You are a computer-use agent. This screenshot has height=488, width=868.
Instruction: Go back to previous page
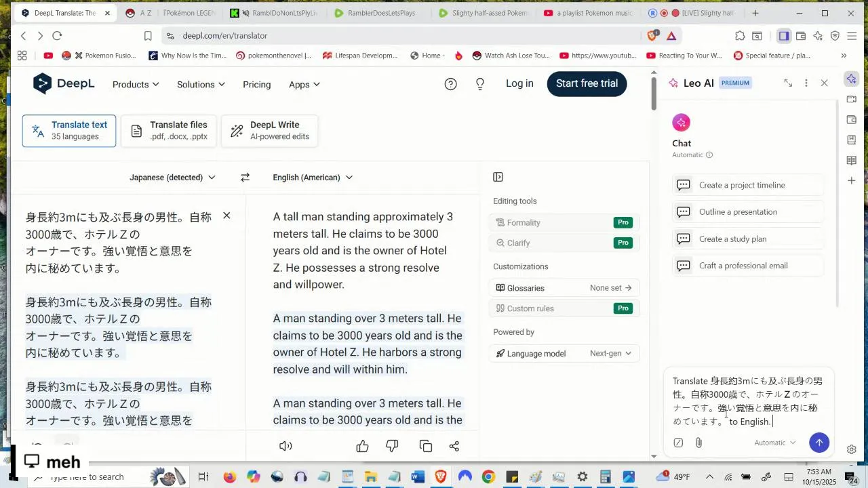[x=24, y=36]
